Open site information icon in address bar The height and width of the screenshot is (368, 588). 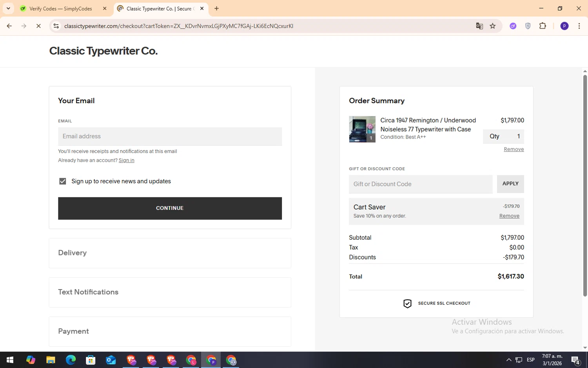(56, 26)
